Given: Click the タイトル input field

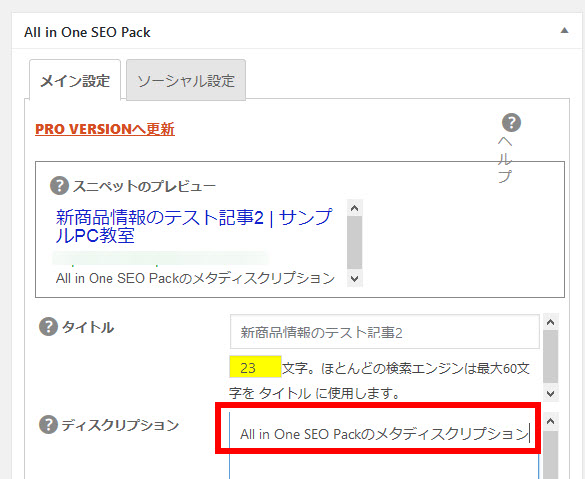Looking at the screenshot, I should coord(385,332).
